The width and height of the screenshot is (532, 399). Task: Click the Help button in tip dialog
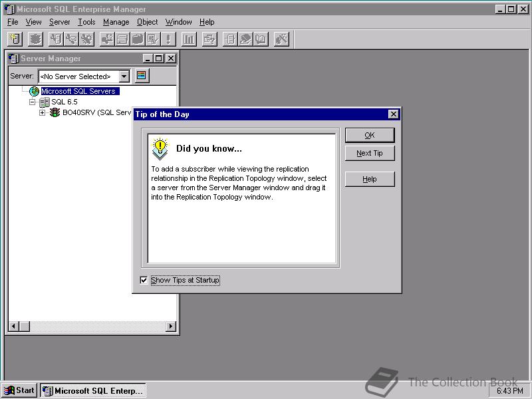370,179
